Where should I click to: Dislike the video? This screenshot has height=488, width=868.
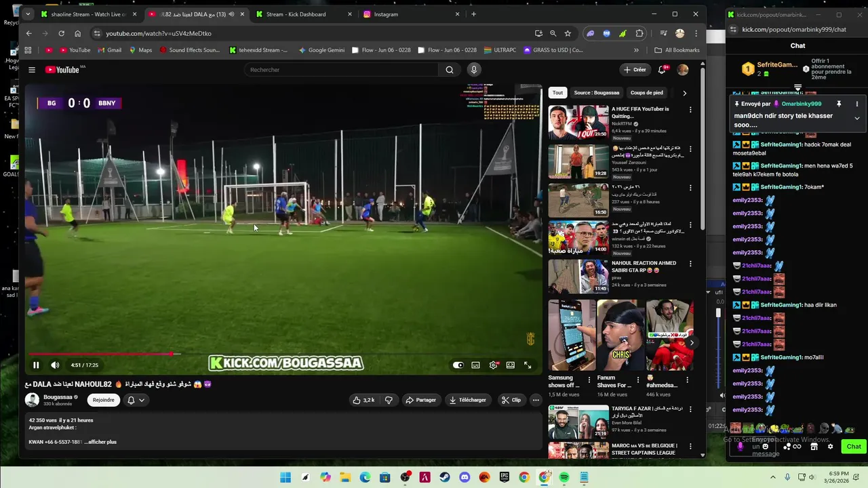coord(389,400)
